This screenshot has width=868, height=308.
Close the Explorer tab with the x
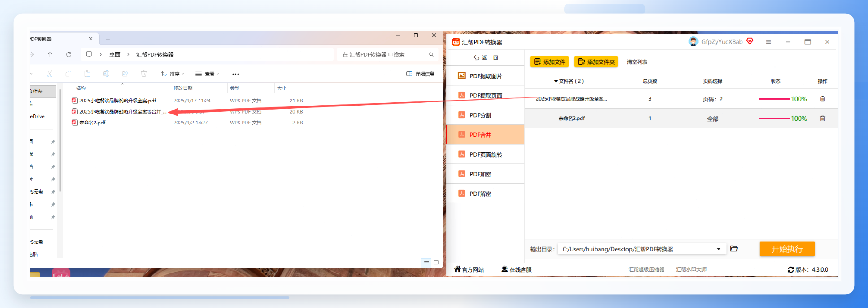tap(91, 39)
